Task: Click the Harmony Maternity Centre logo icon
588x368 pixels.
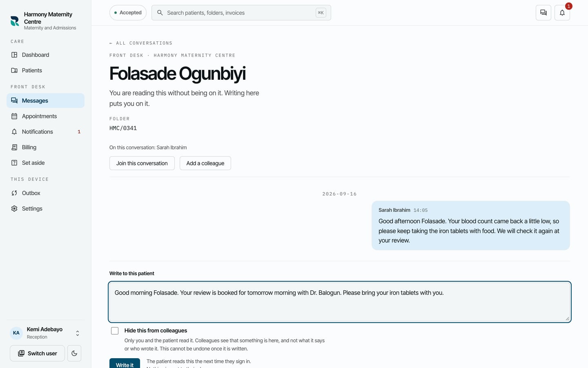Action: coord(15,21)
